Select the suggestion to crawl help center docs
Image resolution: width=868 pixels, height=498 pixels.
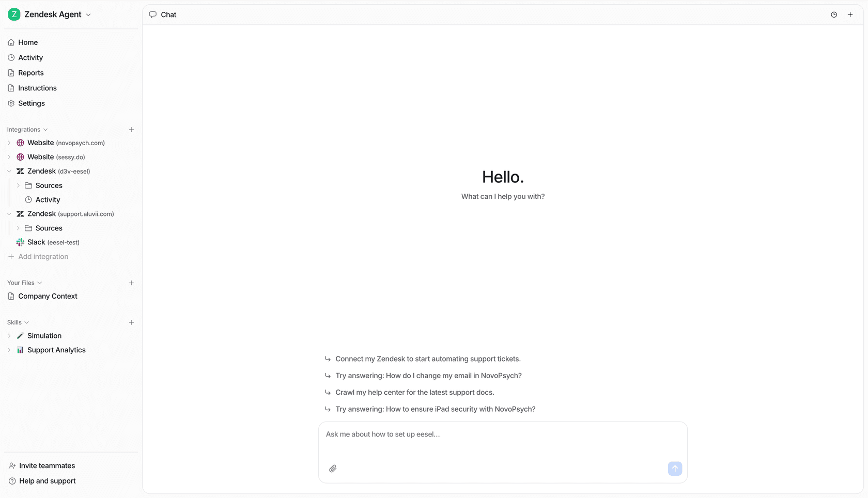414,392
